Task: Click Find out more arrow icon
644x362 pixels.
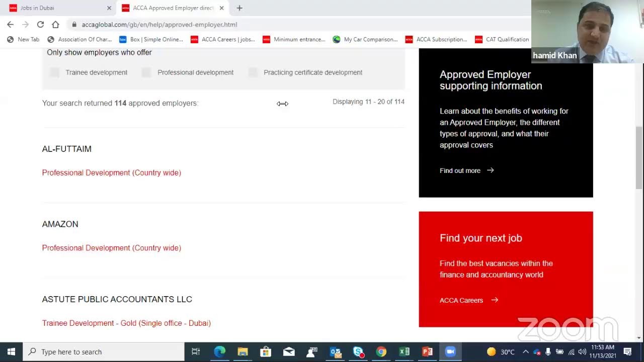Action: click(491, 170)
